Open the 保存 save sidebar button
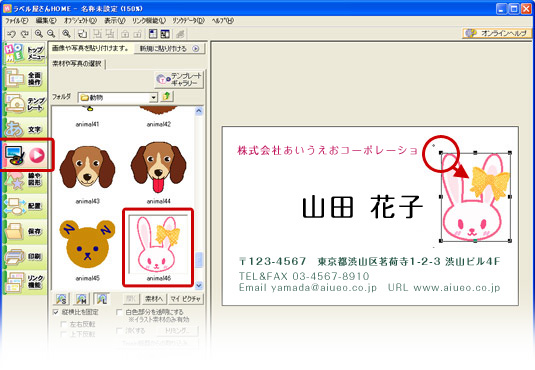Image resolution: width=535 pixels, height=370 pixels. (25, 231)
